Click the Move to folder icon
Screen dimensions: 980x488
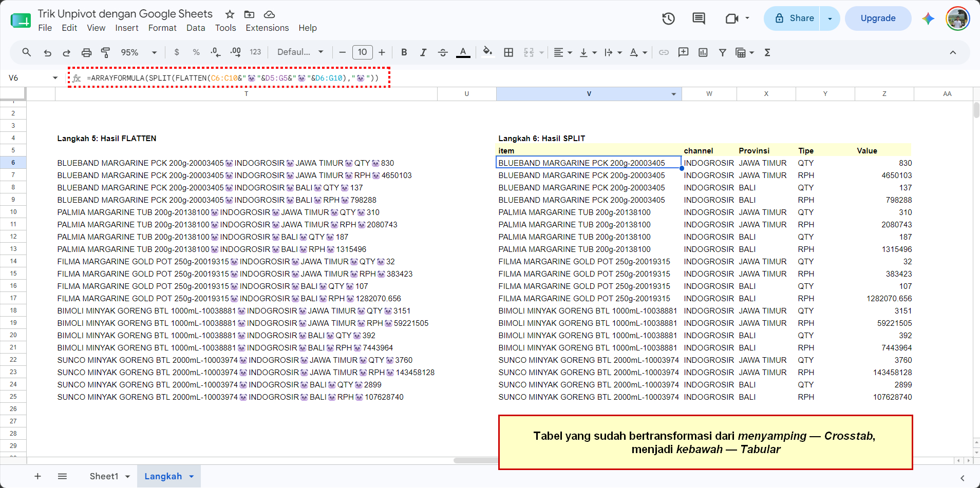pos(249,14)
